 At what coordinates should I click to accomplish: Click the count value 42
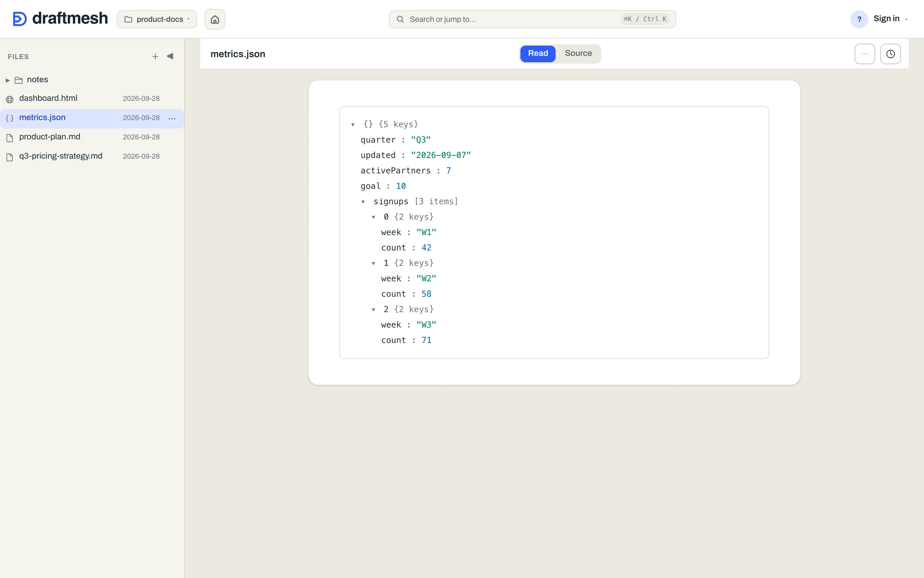pyautogui.click(x=426, y=248)
